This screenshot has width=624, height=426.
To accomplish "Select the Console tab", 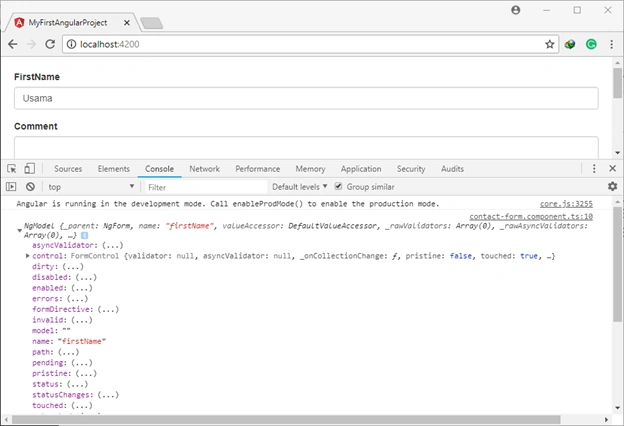I will 159,169.
